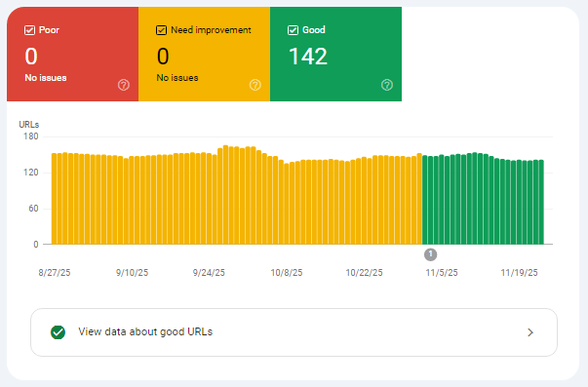The image size is (588, 387).
Task: Click the 8/27/25 date label
Action: pos(55,273)
